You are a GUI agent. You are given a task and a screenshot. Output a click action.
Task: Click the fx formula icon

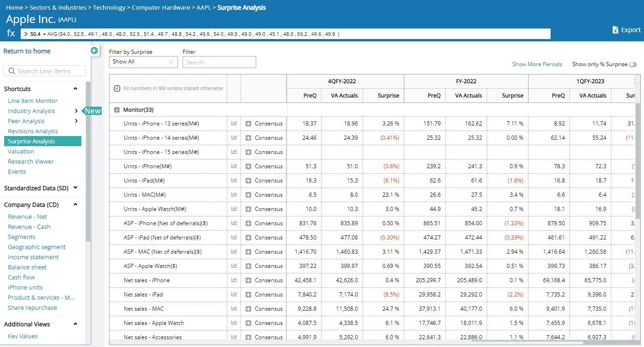point(11,34)
